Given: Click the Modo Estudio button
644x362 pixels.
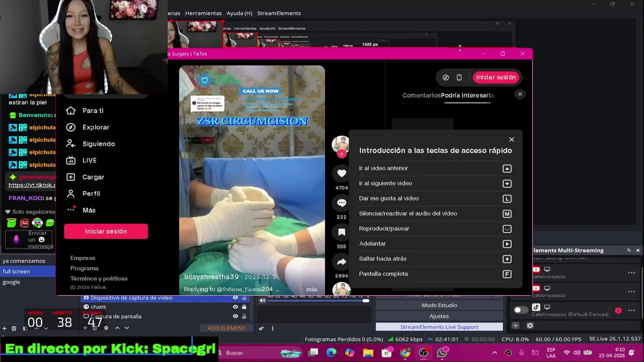Looking at the screenshot, I should pyautogui.click(x=439, y=305).
